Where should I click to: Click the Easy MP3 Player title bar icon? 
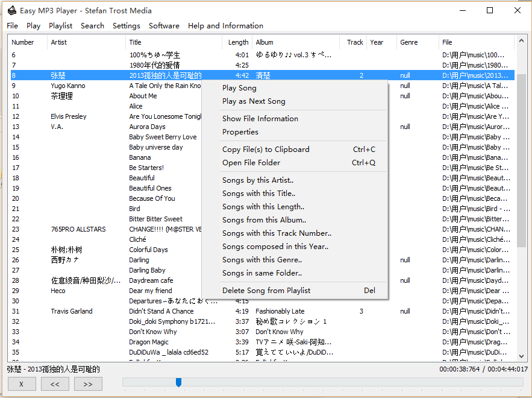[11, 10]
